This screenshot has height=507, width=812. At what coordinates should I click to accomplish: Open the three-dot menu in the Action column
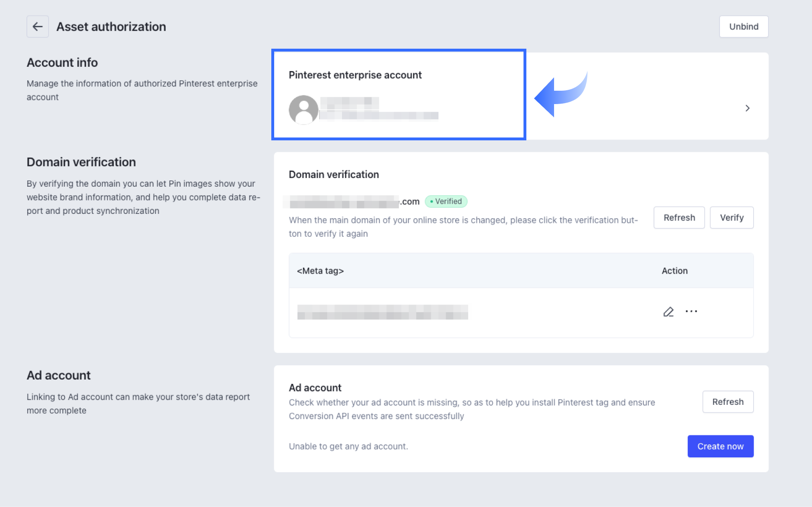[691, 312]
